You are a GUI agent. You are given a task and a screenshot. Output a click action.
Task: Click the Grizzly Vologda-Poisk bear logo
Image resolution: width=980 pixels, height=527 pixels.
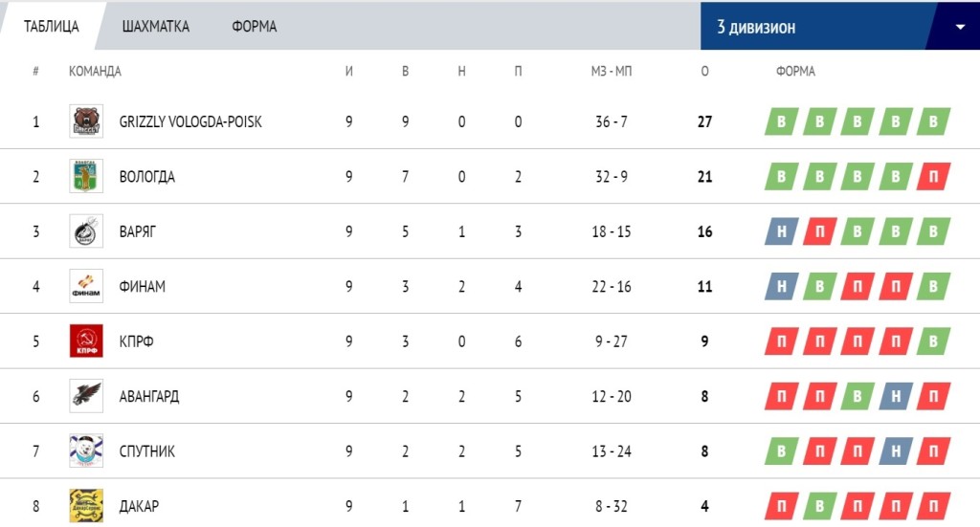[86, 121]
